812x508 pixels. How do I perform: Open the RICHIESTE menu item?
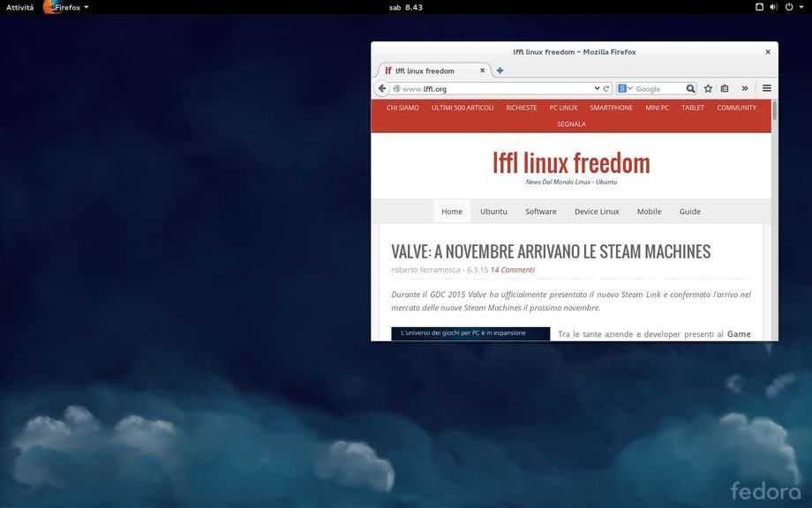click(x=522, y=108)
